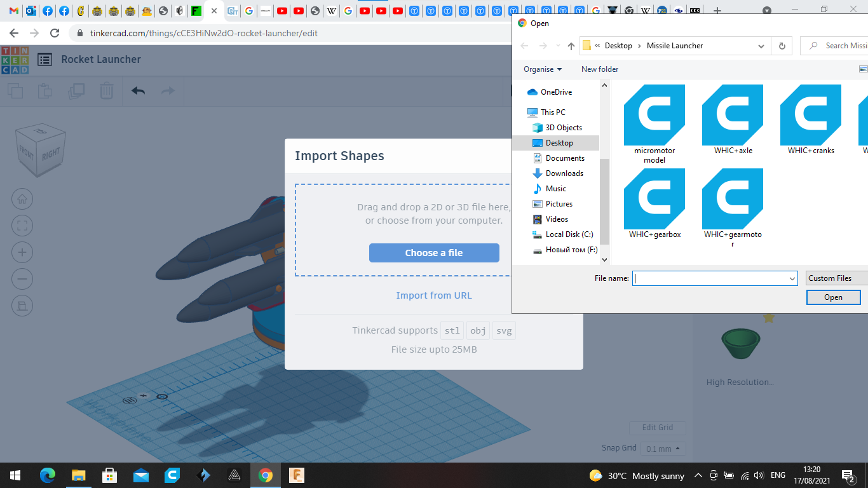Select the micromotor model file
Image resolution: width=868 pixels, height=488 pixels.
click(x=654, y=125)
